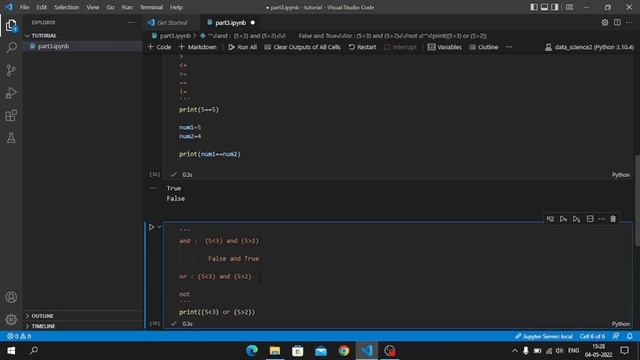Open the Terminal menu

pyautogui.click(x=151, y=7)
